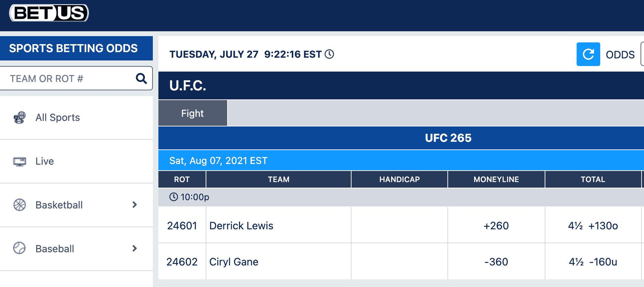Click the refresh odds button
Viewport: 644px width, 287px height.
588,54
